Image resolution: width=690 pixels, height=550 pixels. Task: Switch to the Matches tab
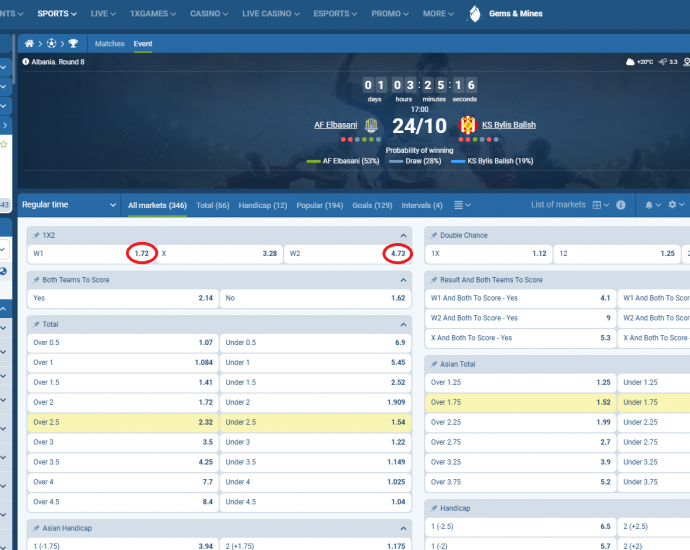[110, 44]
